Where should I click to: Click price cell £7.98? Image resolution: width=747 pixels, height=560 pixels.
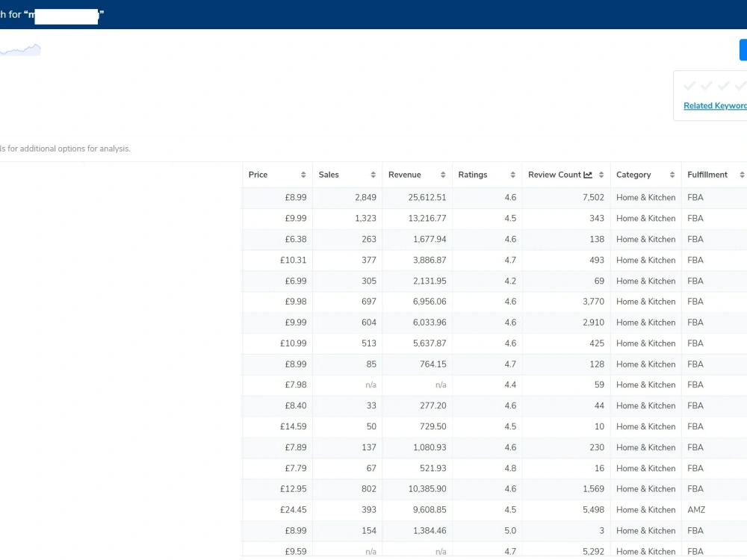click(x=295, y=385)
